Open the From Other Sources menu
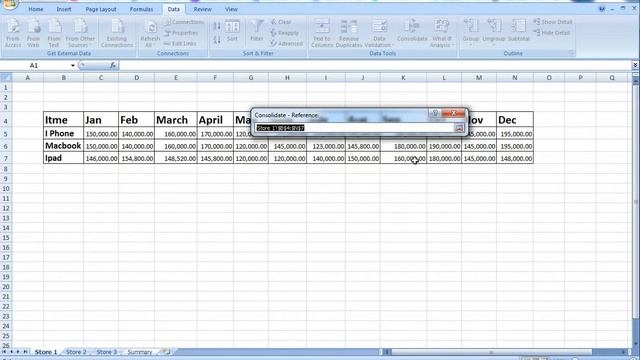 tap(80, 33)
